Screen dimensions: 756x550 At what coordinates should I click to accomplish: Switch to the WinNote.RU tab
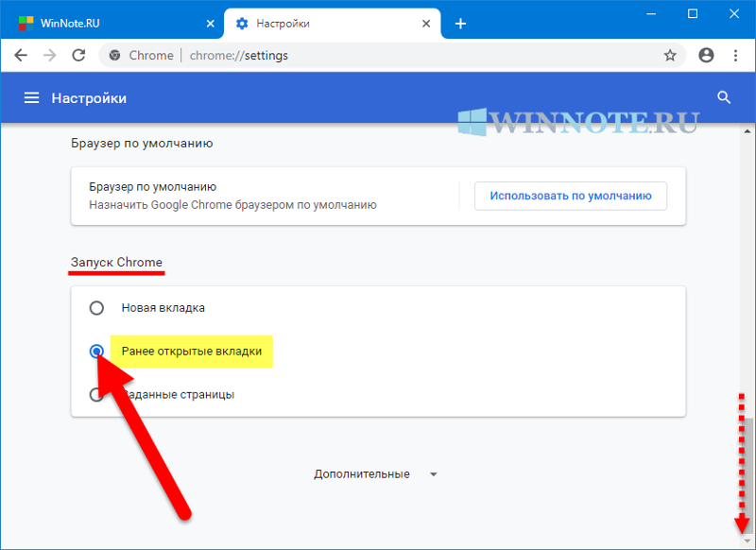point(104,24)
